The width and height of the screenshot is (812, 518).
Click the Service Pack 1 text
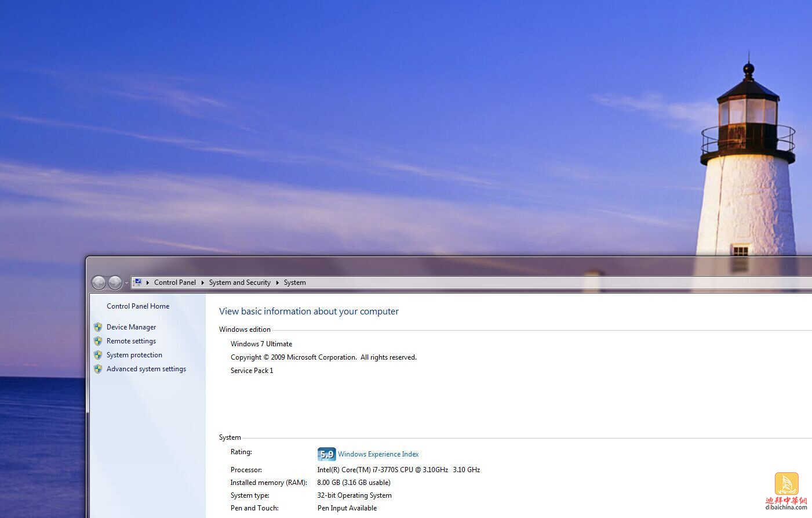coord(252,371)
